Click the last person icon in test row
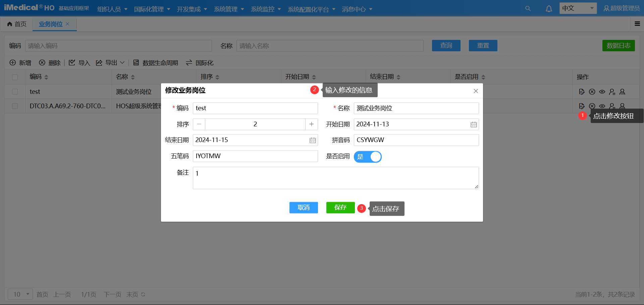Screen dimensions: 644x305 pyautogui.click(x=622, y=91)
